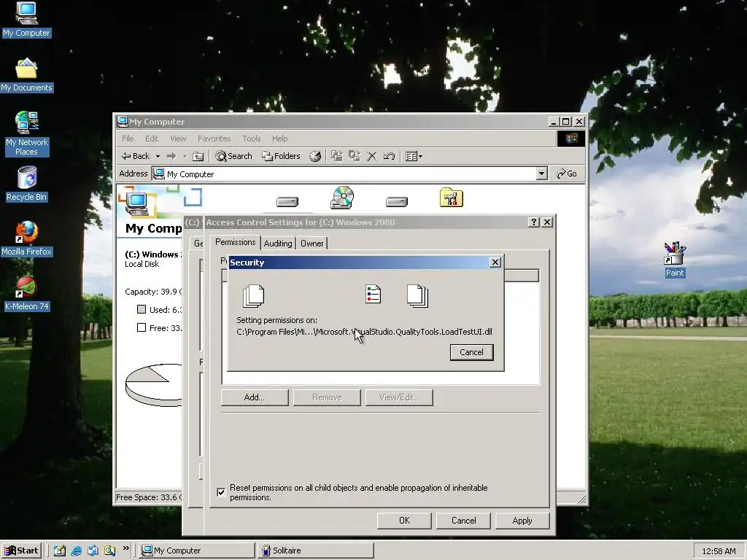Click the 12:58 AM system clock

coord(719,551)
